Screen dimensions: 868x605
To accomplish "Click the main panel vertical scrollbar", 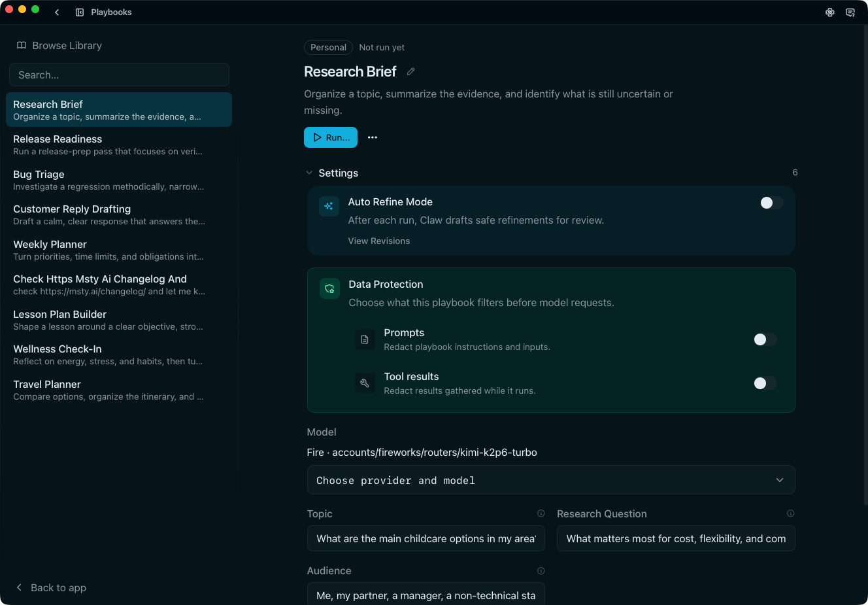I will click(x=865, y=265).
